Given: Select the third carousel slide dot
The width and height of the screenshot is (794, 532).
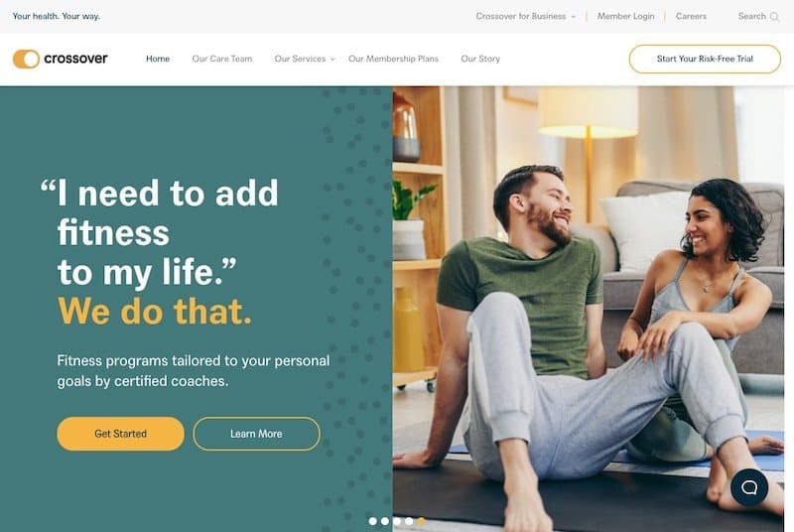Looking at the screenshot, I should (397, 521).
